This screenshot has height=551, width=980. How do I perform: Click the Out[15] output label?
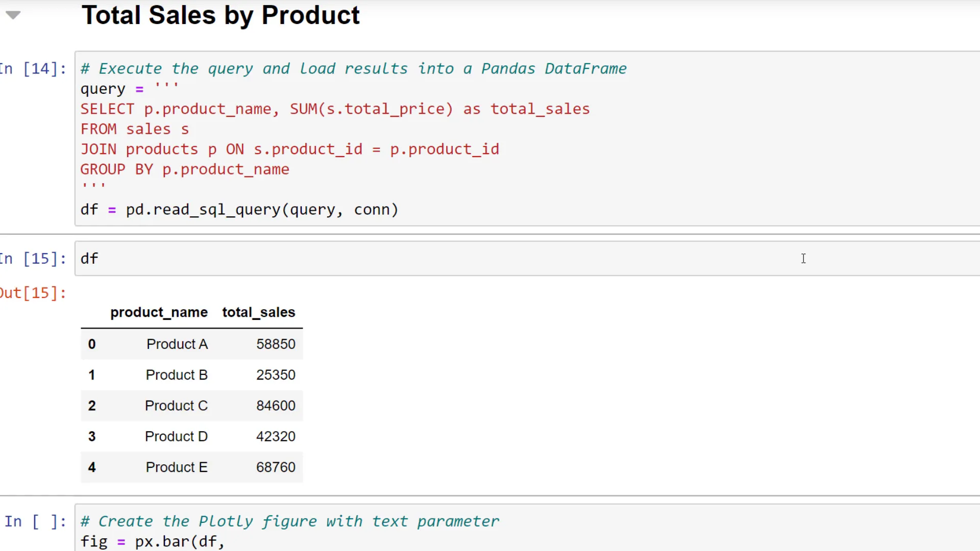[x=32, y=292]
